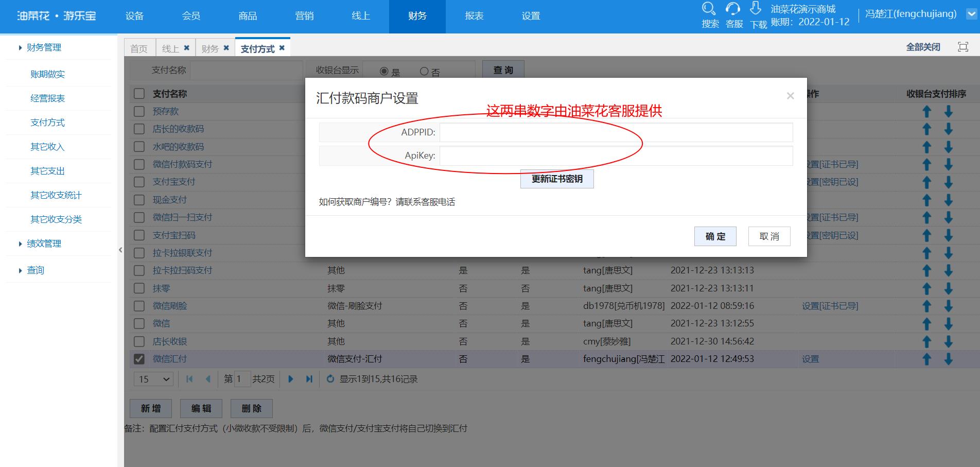Move 支付宝支付 row down

click(949, 182)
